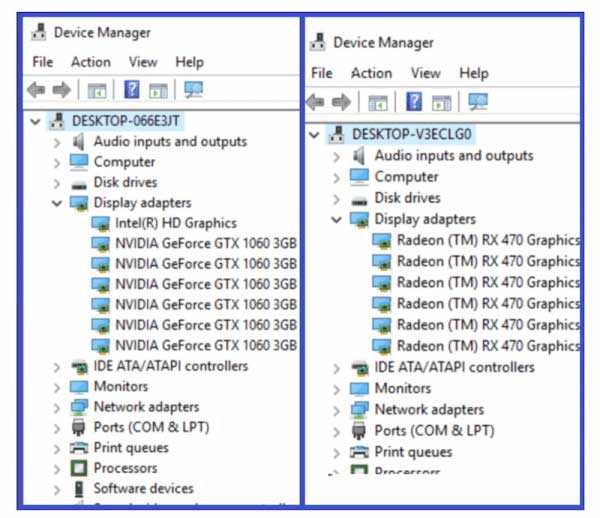The image size is (600, 518).
Task: Click Network adapters icon in left window
Action: point(79,407)
